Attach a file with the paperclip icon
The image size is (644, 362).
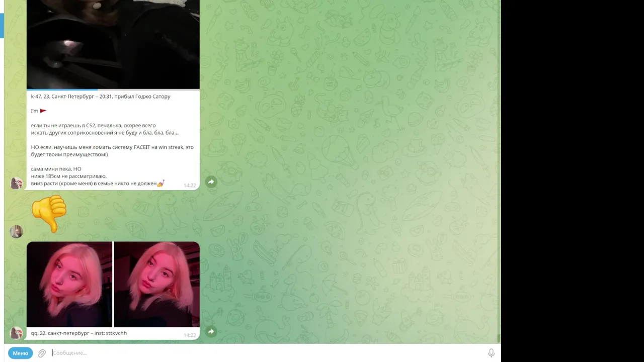click(x=42, y=353)
